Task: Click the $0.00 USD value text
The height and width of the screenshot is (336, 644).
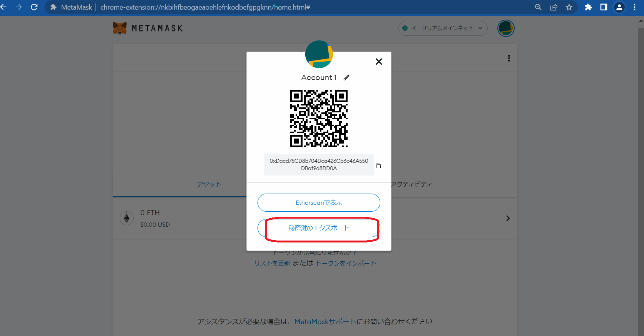Action: (155, 224)
